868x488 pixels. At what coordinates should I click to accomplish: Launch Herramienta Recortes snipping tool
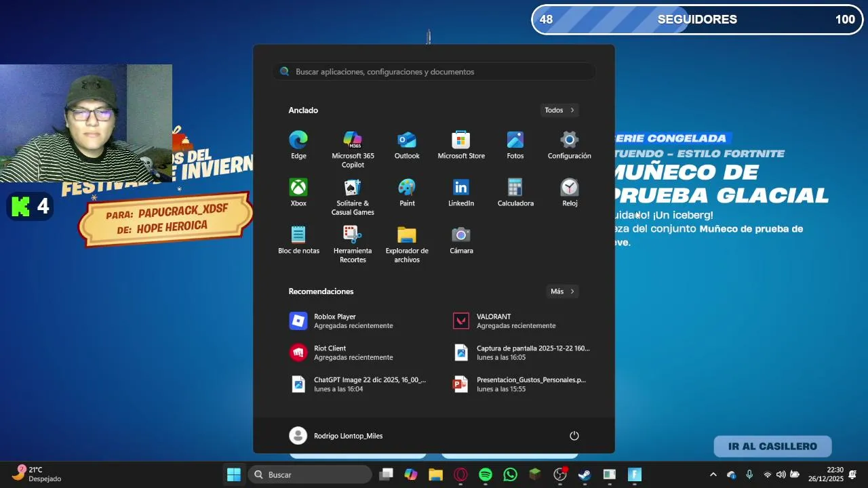(x=353, y=245)
